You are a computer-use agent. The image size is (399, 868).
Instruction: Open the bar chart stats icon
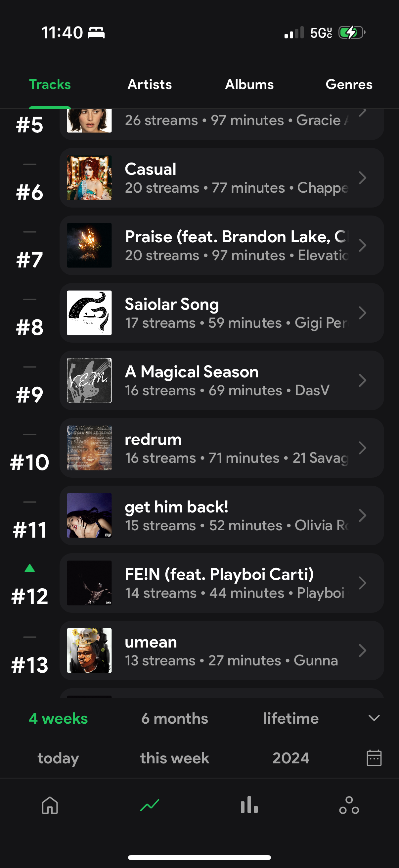[x=249, y=805]
